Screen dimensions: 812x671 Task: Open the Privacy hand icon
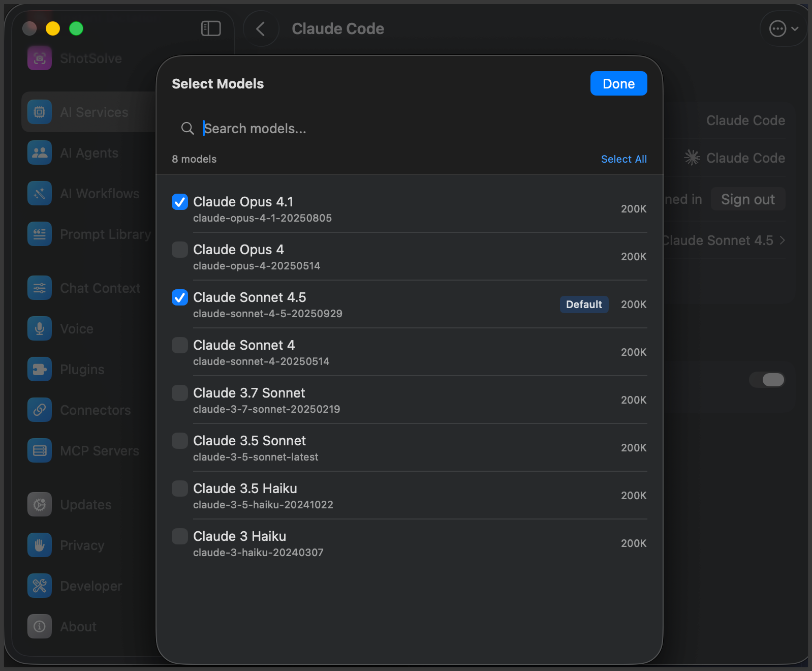click(x=40, y=545)
